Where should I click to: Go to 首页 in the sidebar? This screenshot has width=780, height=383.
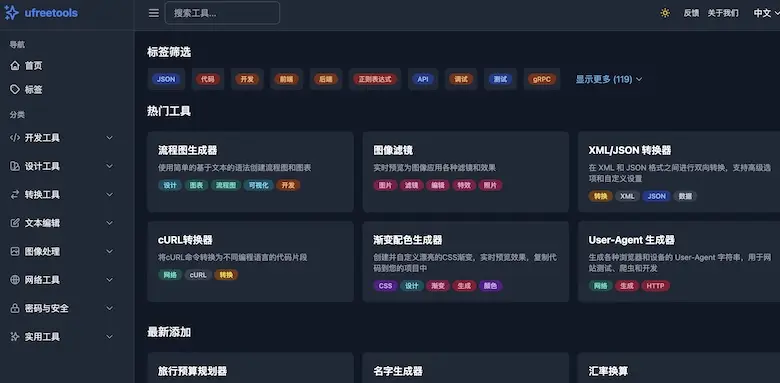(33, 65)
